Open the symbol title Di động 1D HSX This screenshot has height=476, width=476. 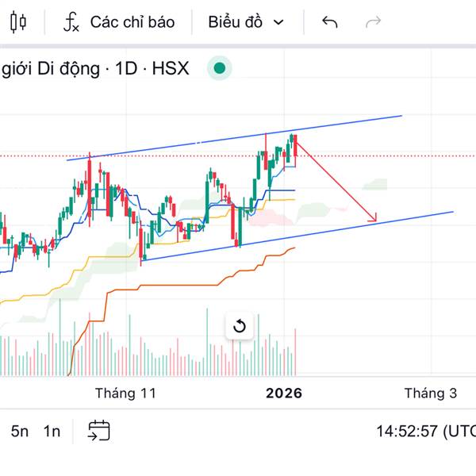[x=95, y=68]
